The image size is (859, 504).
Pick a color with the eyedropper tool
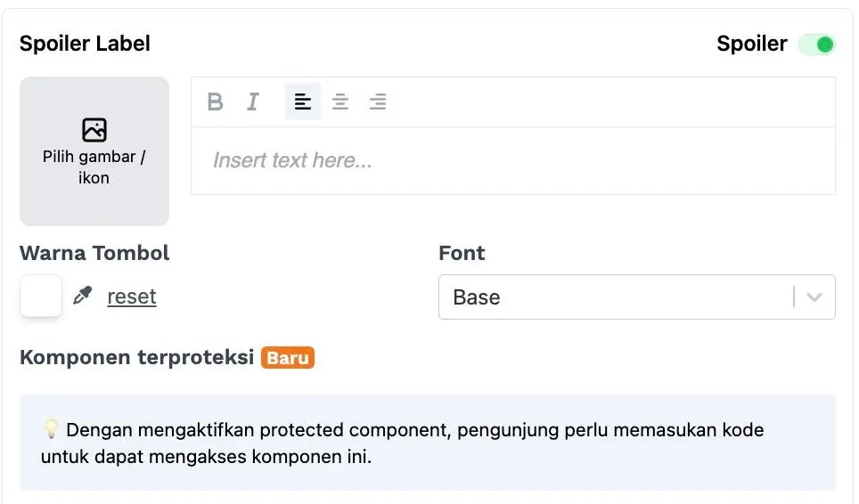[83, 296]
